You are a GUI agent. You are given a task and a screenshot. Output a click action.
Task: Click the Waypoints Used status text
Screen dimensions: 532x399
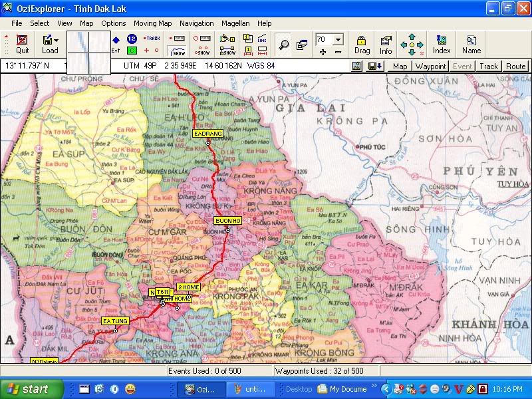pos(319,371)
